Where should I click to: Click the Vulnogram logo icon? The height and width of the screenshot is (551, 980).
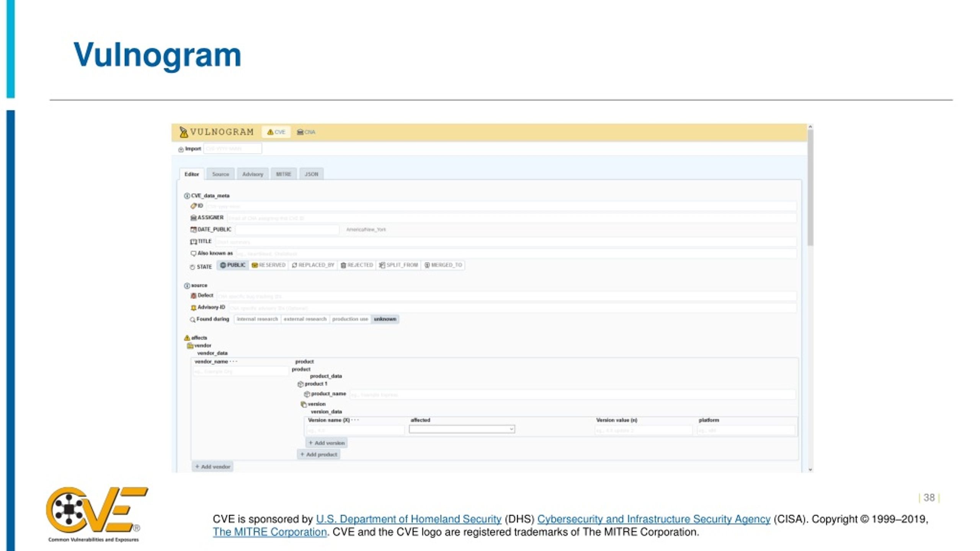(x=183, y=132)
